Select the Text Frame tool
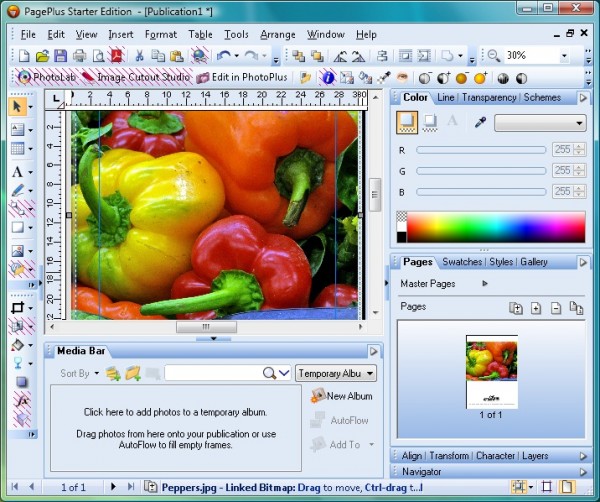The width and height of the screenshot is (600, 502). [17, 129]
